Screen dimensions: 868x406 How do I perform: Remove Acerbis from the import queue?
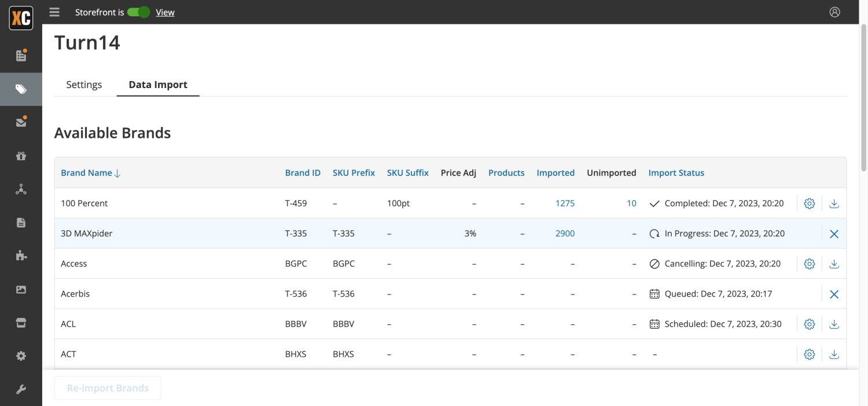coord(834,294)
